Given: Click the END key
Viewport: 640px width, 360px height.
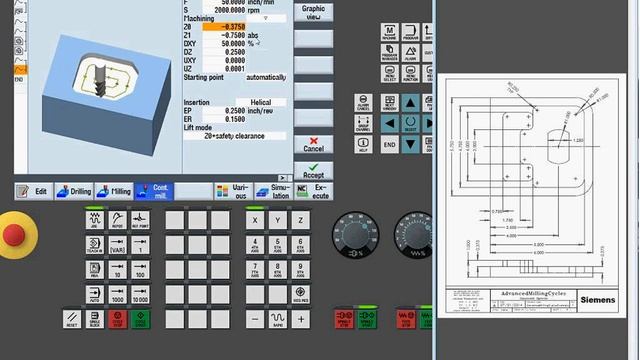Looking at the screenshot, I should pyautogui.click(x=389, y=144).
